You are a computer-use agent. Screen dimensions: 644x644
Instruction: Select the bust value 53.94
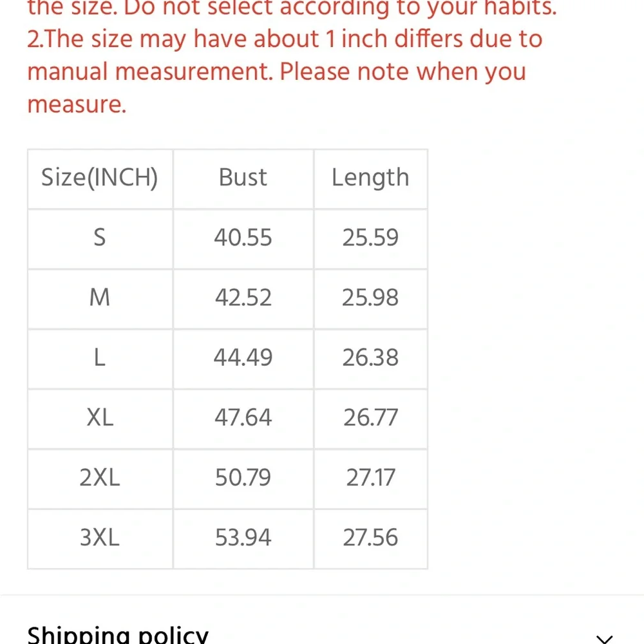tap(243, 538)
